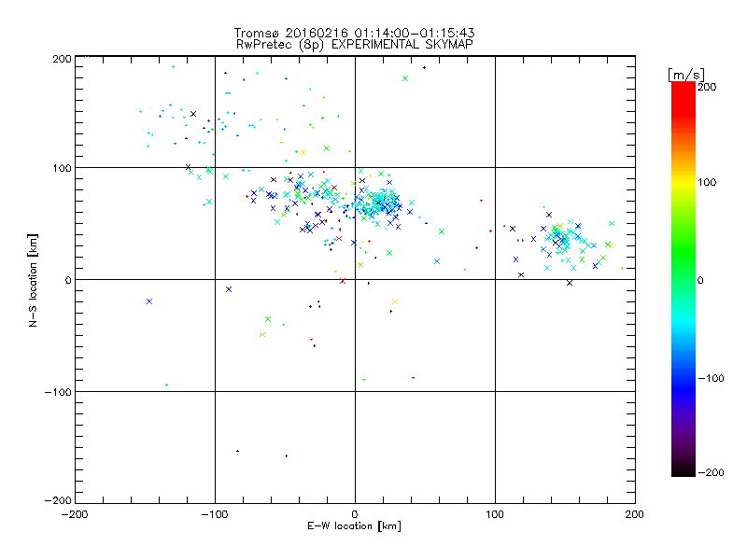747x560 pixels.
Task: Click colorbar tick label '0'
Action: [x=700, y=280]
